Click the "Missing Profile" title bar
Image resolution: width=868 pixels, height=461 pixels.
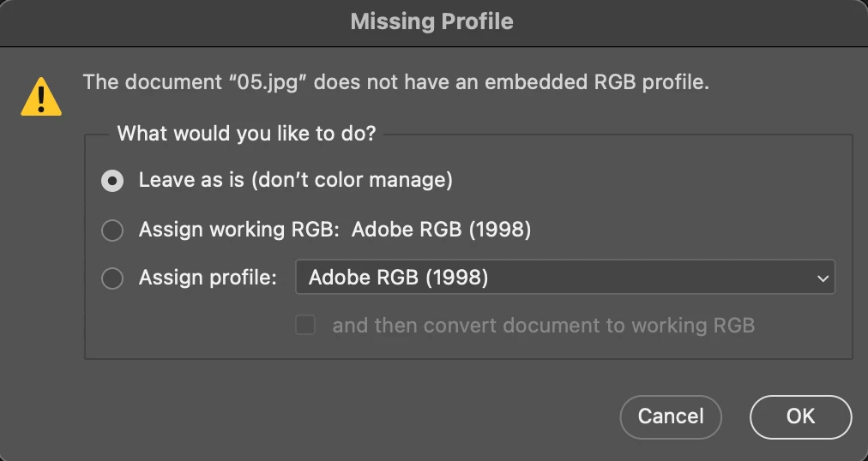pyautogui.click(x=432, y=21)
